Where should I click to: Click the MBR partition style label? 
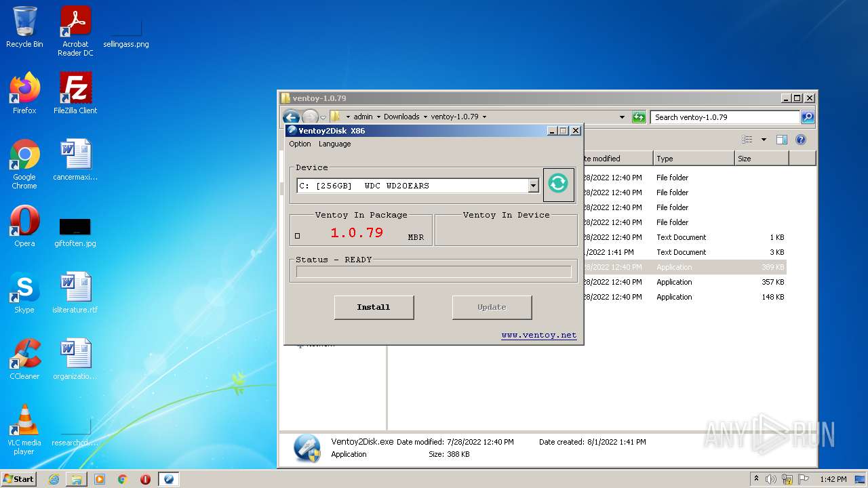tap(416, 237)
